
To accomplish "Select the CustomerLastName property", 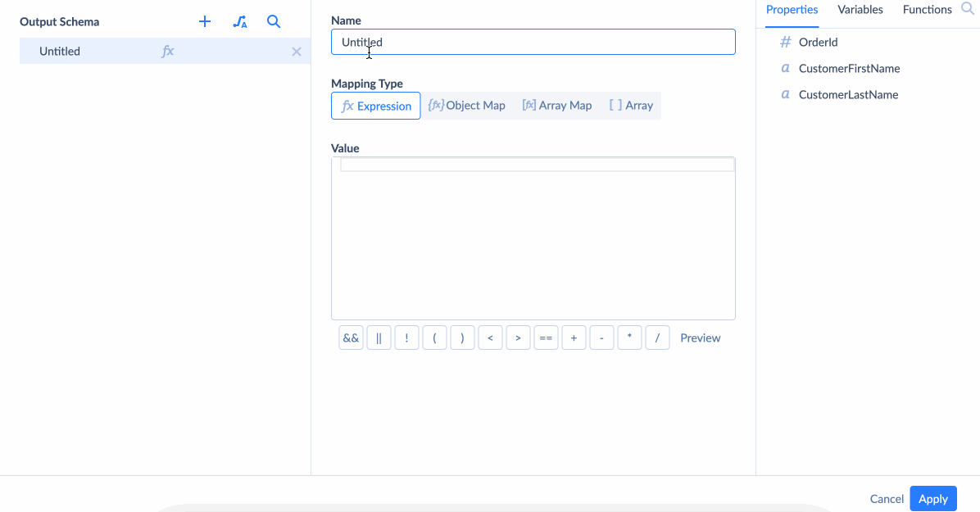I will 848,95.
